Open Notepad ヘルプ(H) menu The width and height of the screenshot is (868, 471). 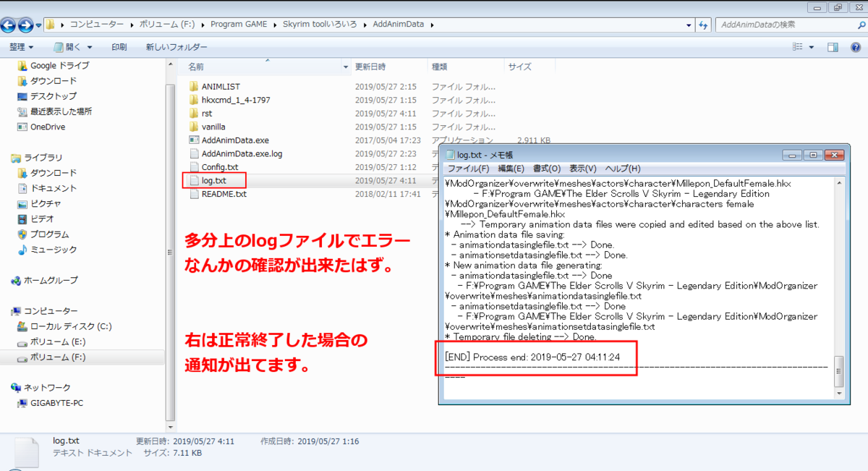623,169
